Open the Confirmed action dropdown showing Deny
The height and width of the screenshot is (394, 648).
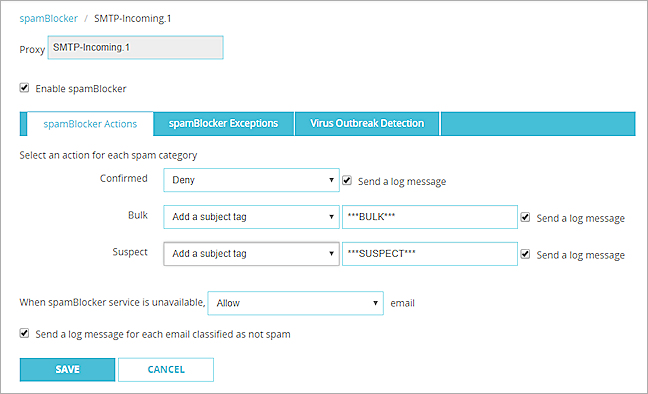[x=251, y=180]
